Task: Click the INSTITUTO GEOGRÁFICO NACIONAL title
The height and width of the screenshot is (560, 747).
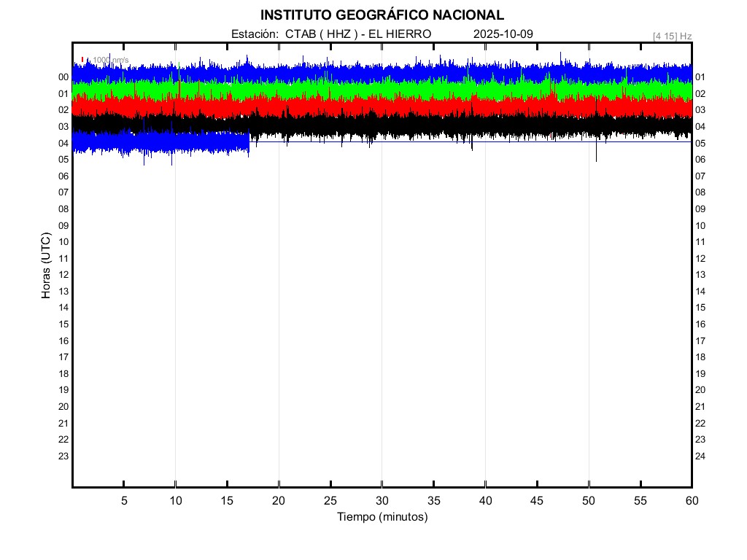Action: tap(382, 15)
